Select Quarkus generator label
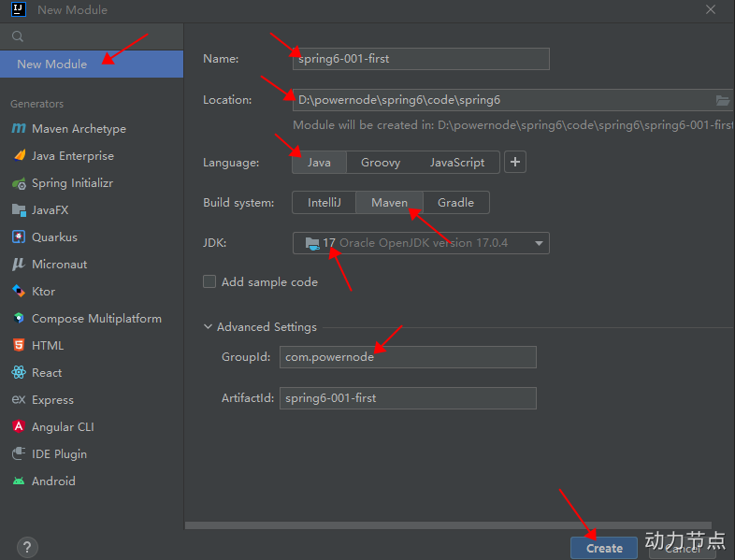The width and height of the screenshot is (735, 560). [x=54, y=237]
